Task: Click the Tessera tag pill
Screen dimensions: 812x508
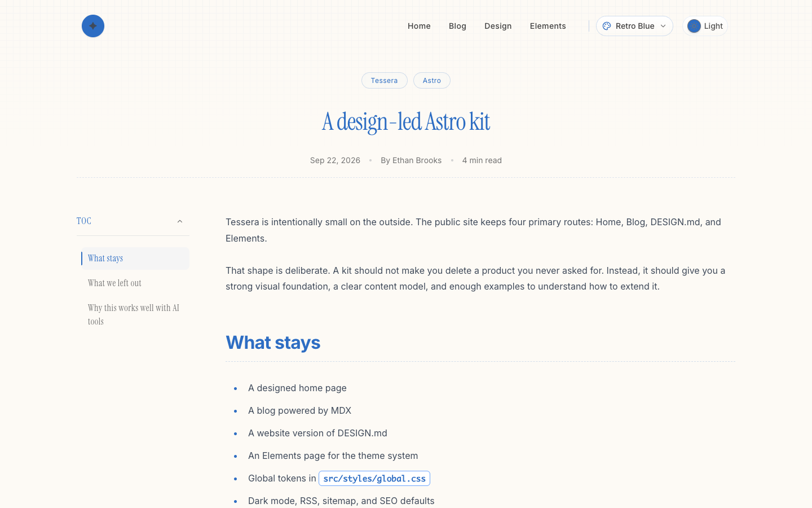Action: [384, 81]
